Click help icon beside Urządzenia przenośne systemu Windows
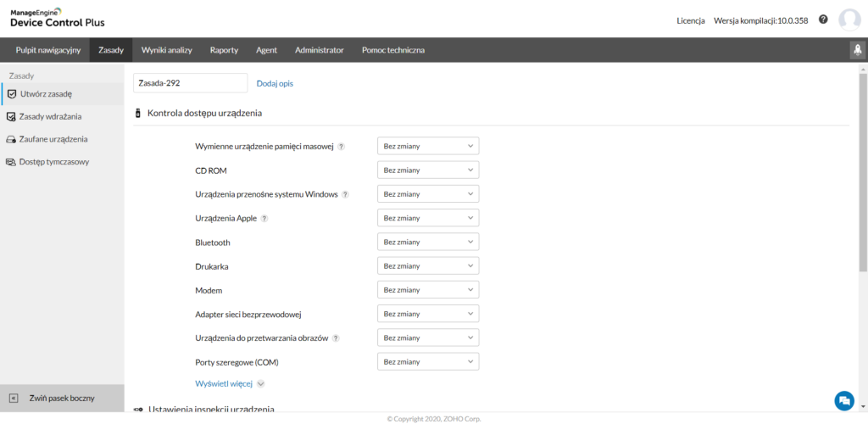Viewport: 868px width, 424px height. click(345, 194)
